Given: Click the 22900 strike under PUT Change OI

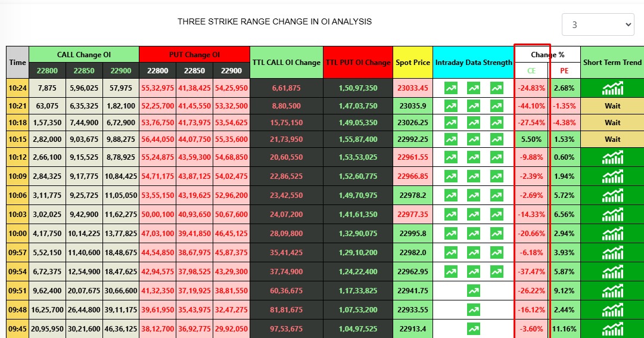Looking at the screenshot, I should point(231,71).
